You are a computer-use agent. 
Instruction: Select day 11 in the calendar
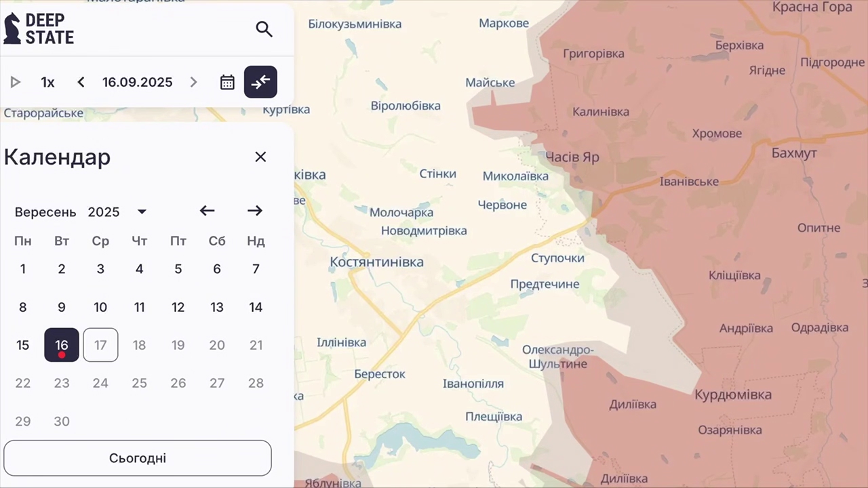[x=139, y=307]
